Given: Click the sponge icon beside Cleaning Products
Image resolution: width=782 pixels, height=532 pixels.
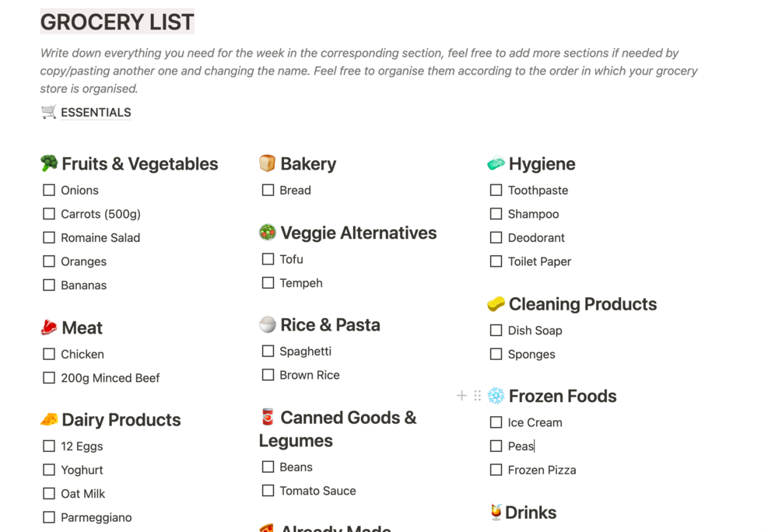Looking at the screenshot, I should (496, 303).
